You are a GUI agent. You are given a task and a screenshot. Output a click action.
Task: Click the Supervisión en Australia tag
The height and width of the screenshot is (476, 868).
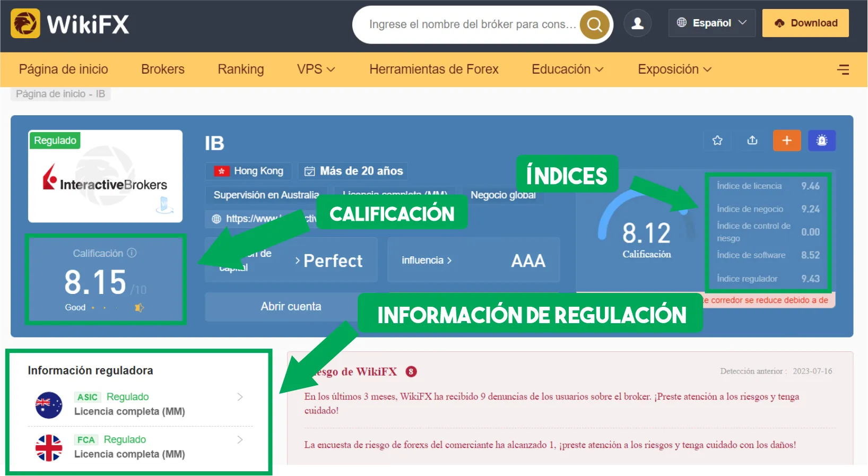click(x=266, y=195)
